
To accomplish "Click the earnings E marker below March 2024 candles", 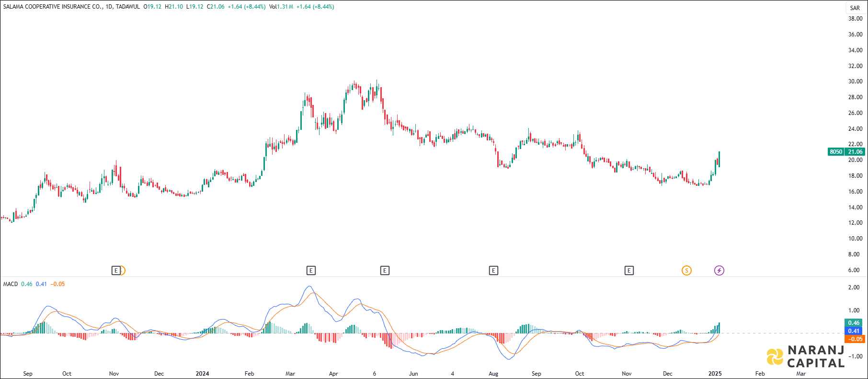I will click(311, 271).
